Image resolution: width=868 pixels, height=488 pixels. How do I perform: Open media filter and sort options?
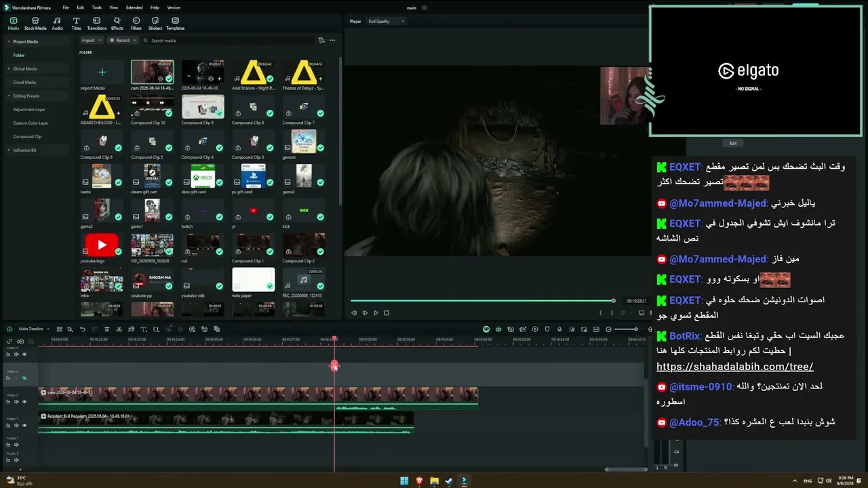[321, 41]
